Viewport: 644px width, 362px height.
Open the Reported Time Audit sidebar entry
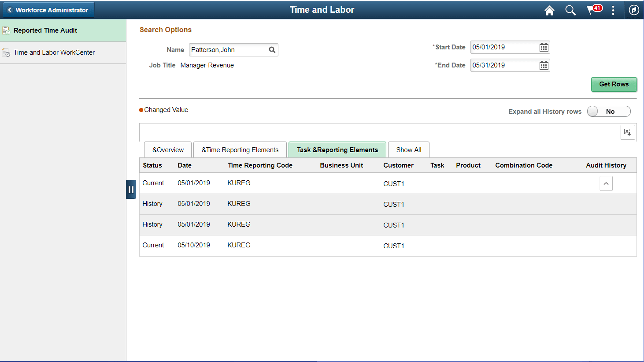pyautogui.click(x=44, y=30)
